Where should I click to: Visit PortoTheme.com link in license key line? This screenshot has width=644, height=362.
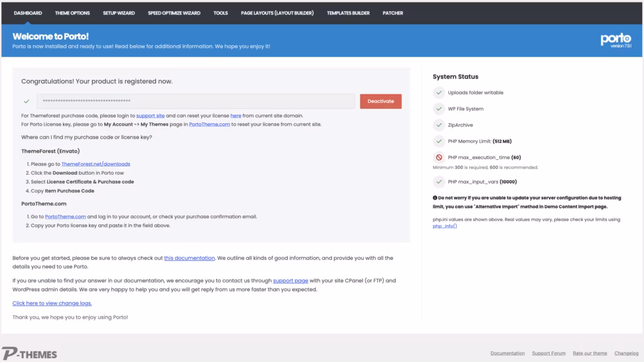point(209,124)
